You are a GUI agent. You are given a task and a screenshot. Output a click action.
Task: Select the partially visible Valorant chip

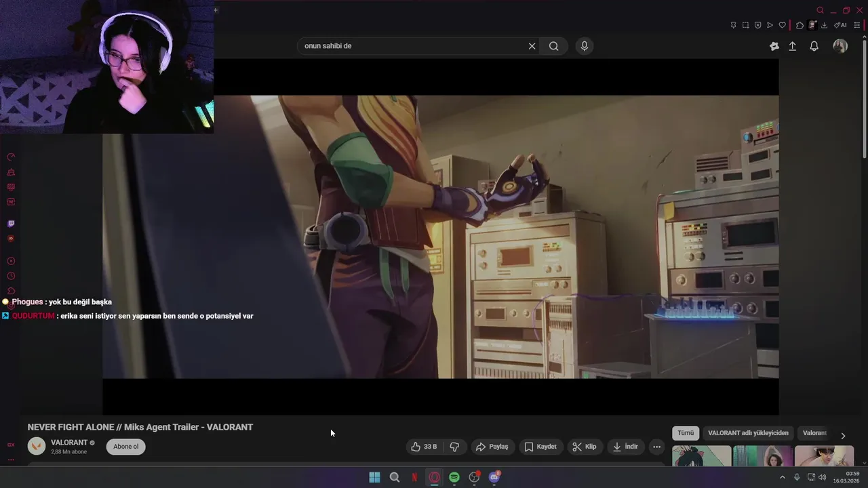814,433
